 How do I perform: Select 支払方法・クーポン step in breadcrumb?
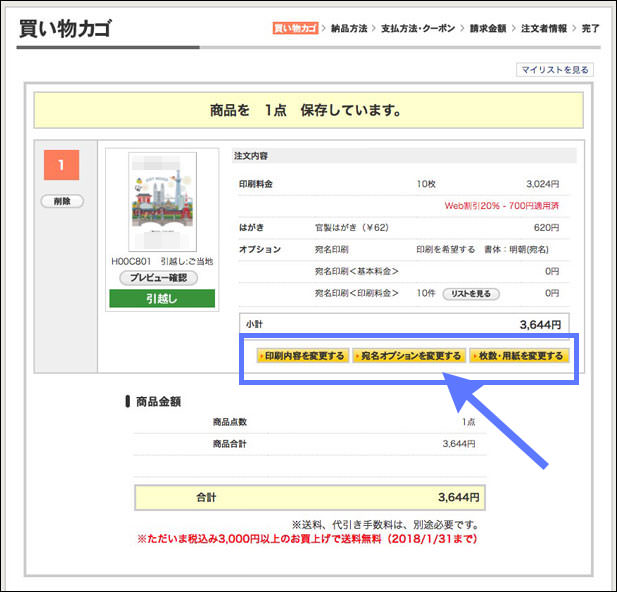(418, 28)
